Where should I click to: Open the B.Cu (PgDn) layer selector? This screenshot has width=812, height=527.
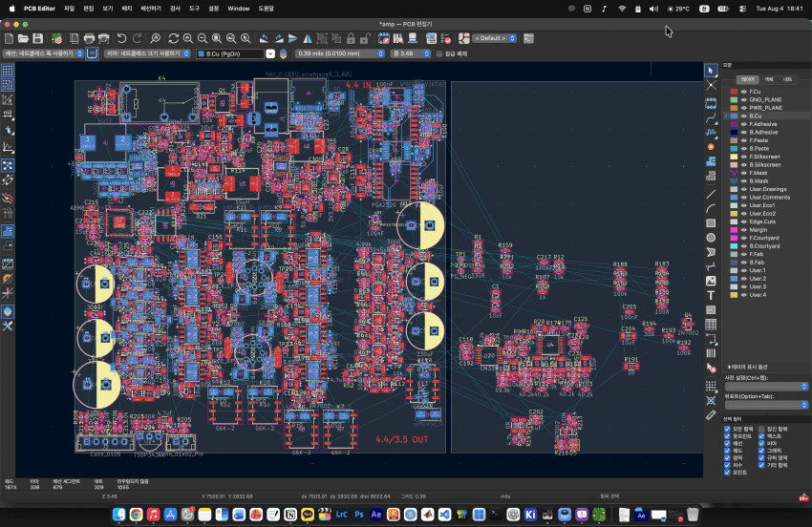point(235,53)
